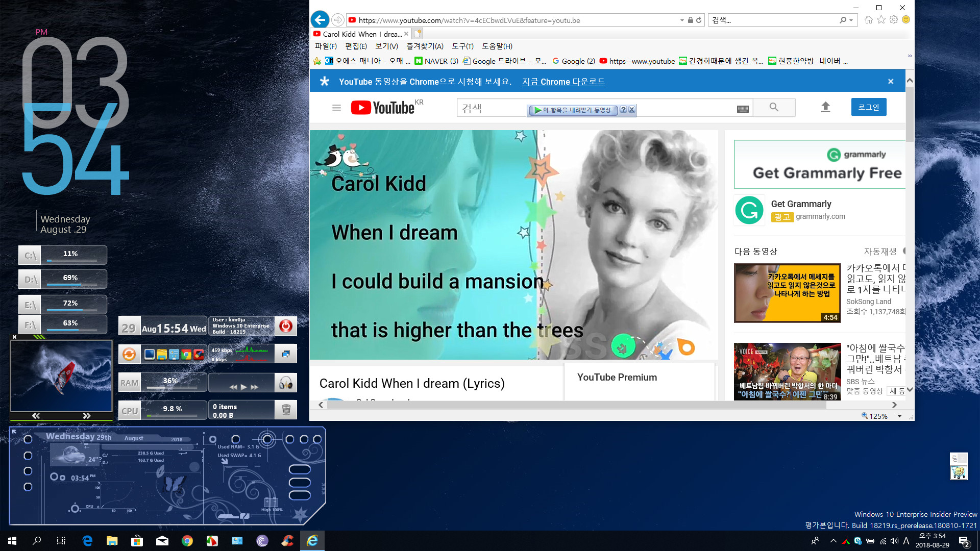Open Task View on the taskbar

[x=61, y=541]
